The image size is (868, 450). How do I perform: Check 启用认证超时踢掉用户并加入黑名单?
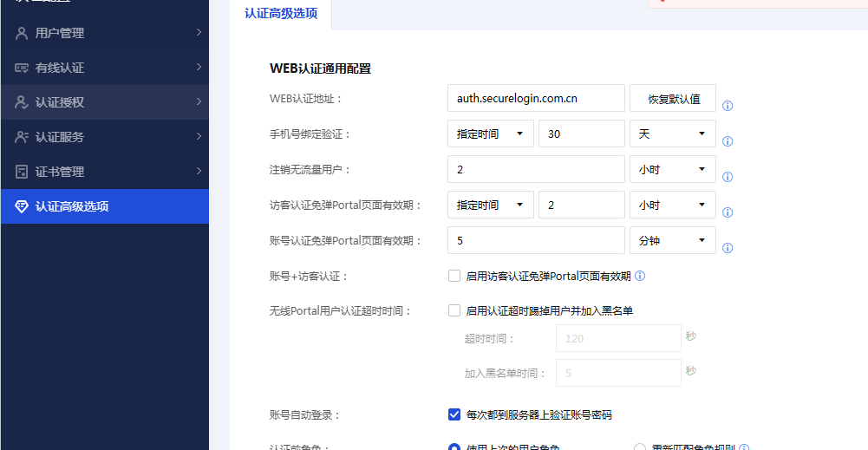454,310
